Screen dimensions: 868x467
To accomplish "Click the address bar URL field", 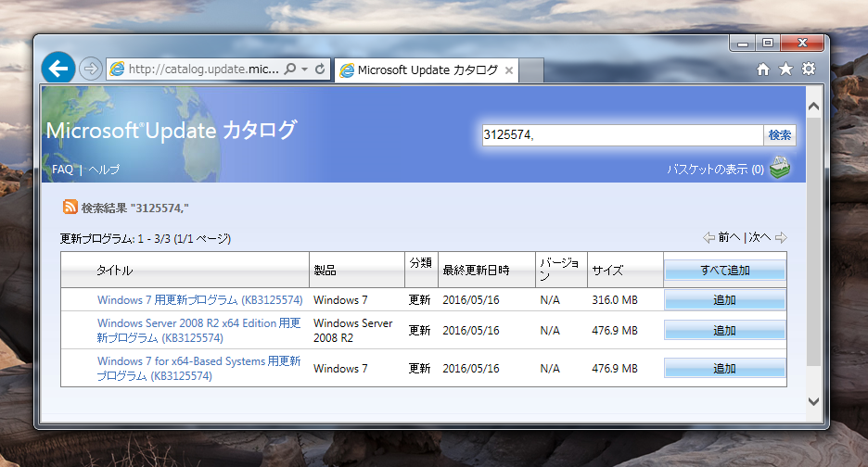I will 203,69.
